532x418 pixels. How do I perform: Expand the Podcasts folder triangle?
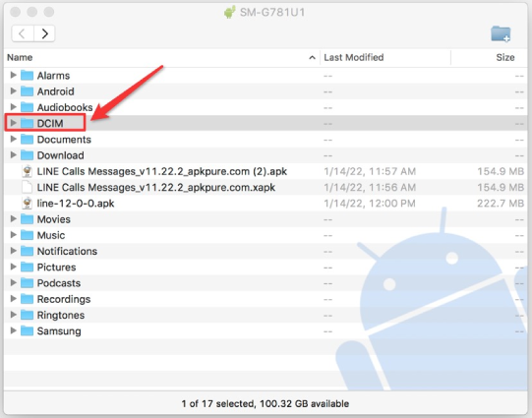tap(13, 282)
